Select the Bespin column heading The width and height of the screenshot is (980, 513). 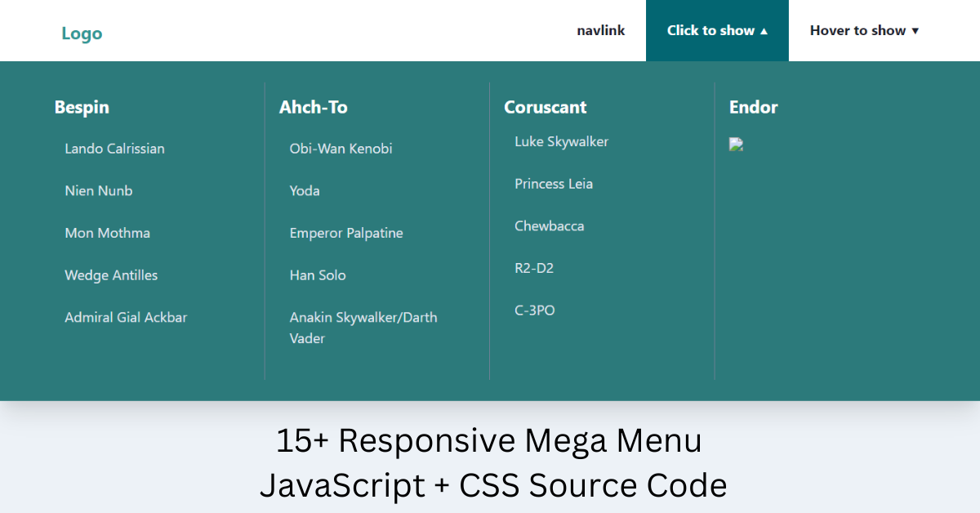(x=82, y=107)
